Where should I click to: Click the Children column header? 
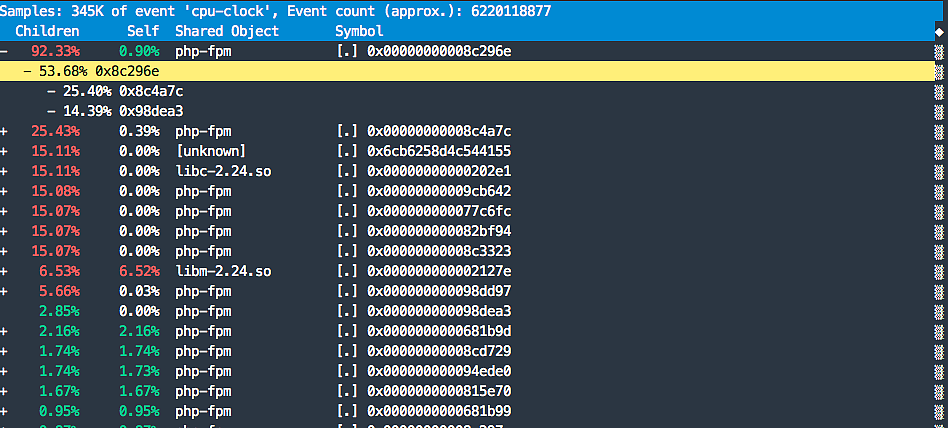(x=47, y=31)
